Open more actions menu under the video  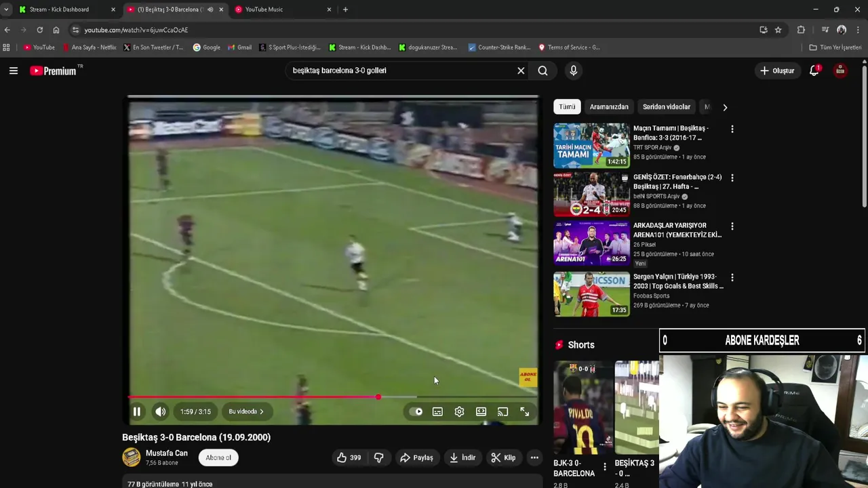(534, 457)
